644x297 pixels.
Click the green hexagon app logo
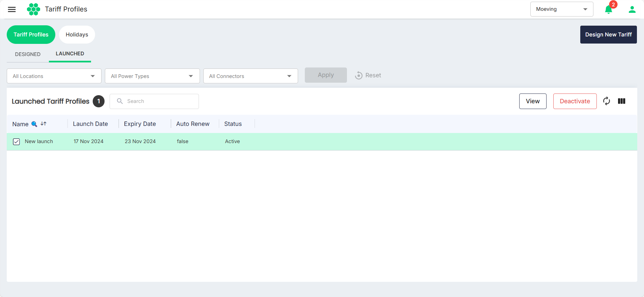pos(33,9)
